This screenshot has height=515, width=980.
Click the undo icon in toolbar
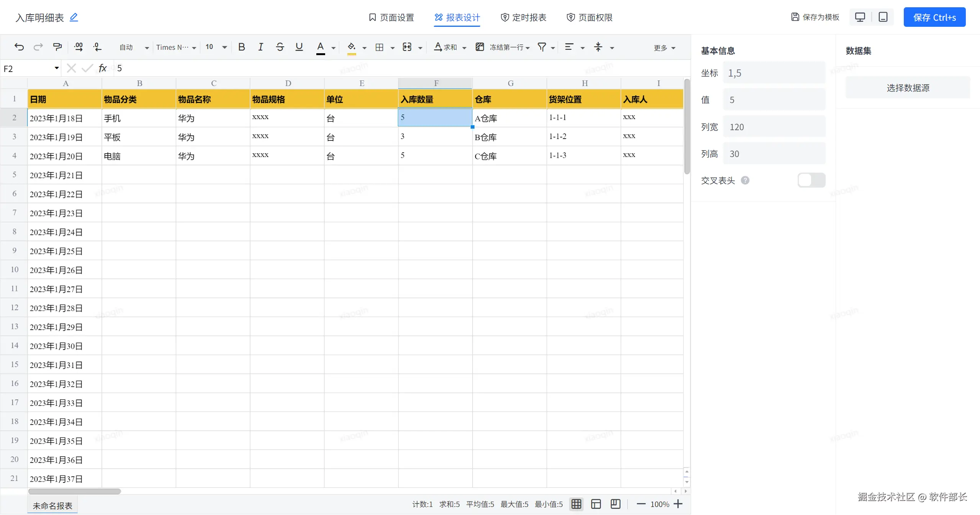(19, 47)
